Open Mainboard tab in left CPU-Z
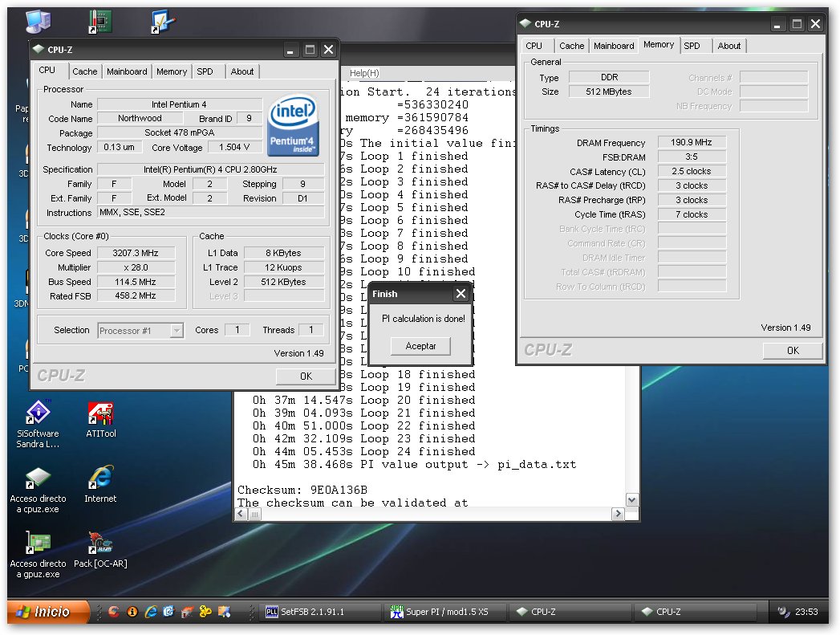This screenshot has height=635, width=840. pyautogui.click(x=127, y=71)
